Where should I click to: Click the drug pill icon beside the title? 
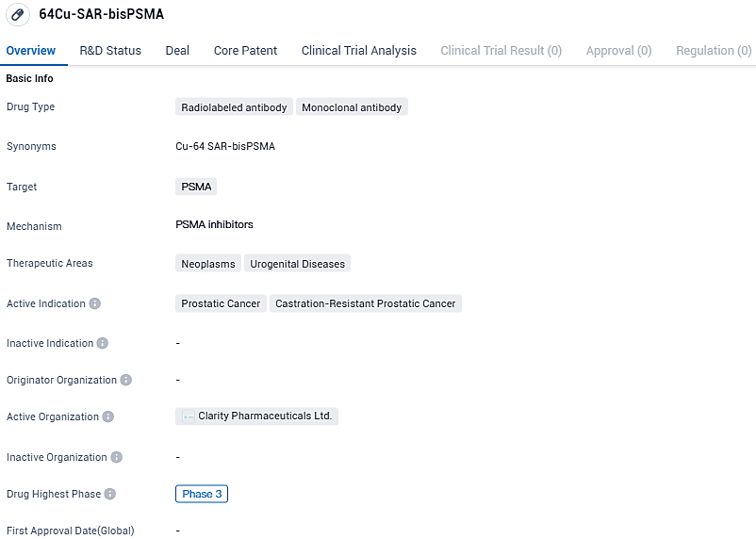18,16
